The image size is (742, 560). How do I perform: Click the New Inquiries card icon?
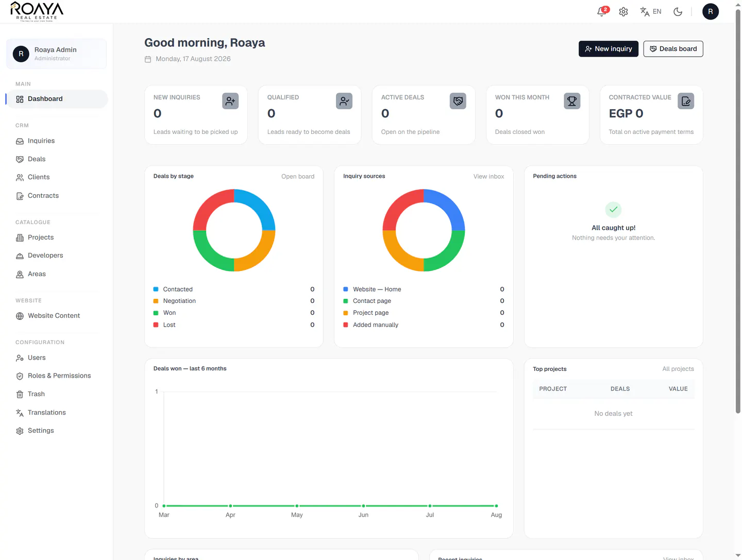[x=230, y=101]
